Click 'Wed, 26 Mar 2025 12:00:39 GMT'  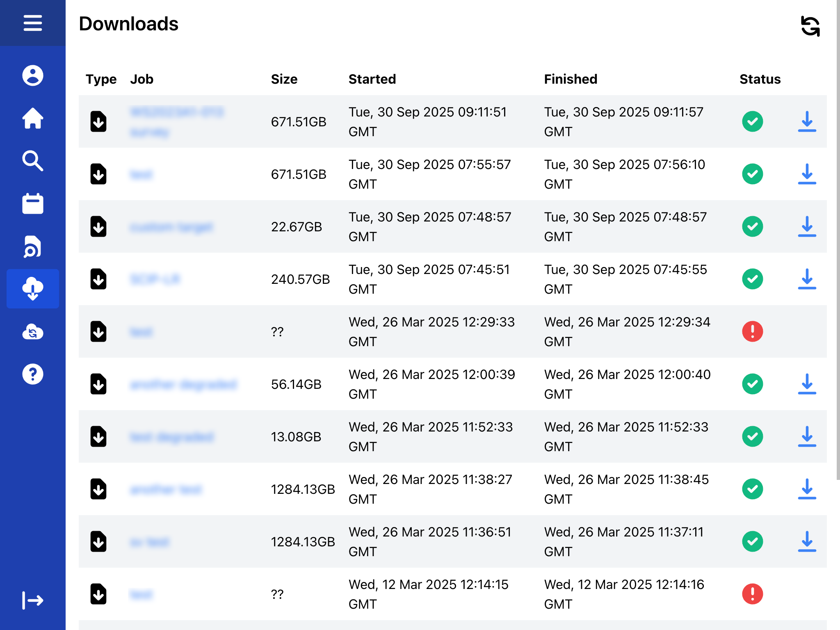pos(431,384)
